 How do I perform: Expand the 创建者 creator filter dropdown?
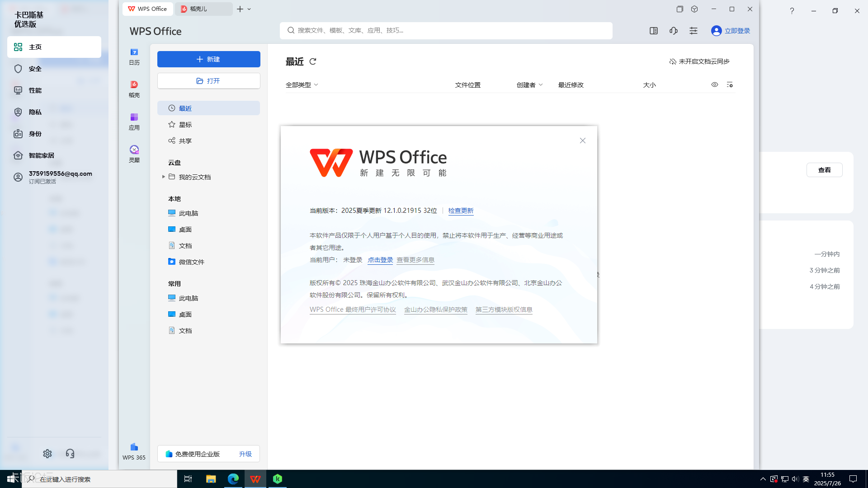point(529,85)
